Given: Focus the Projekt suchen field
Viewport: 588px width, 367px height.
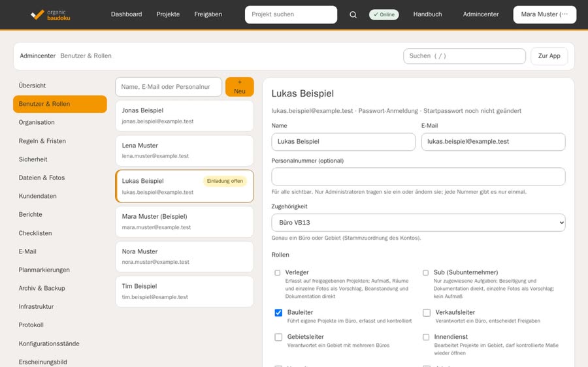Looking at the screenshot, I should coord(291,14).
